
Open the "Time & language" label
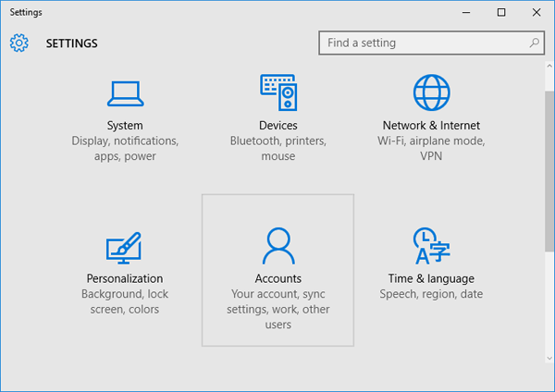pos(431,278)
